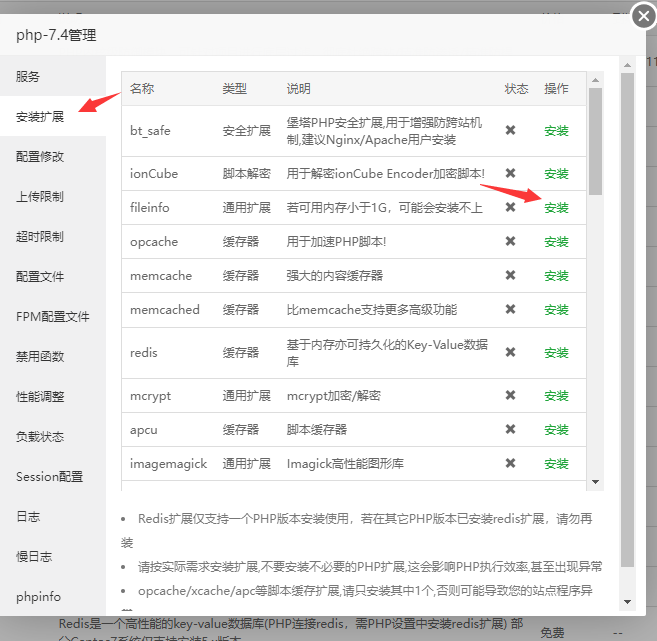Install the opcache extension
The width and height of the screenshot is (657, 641).
(556, 242)
